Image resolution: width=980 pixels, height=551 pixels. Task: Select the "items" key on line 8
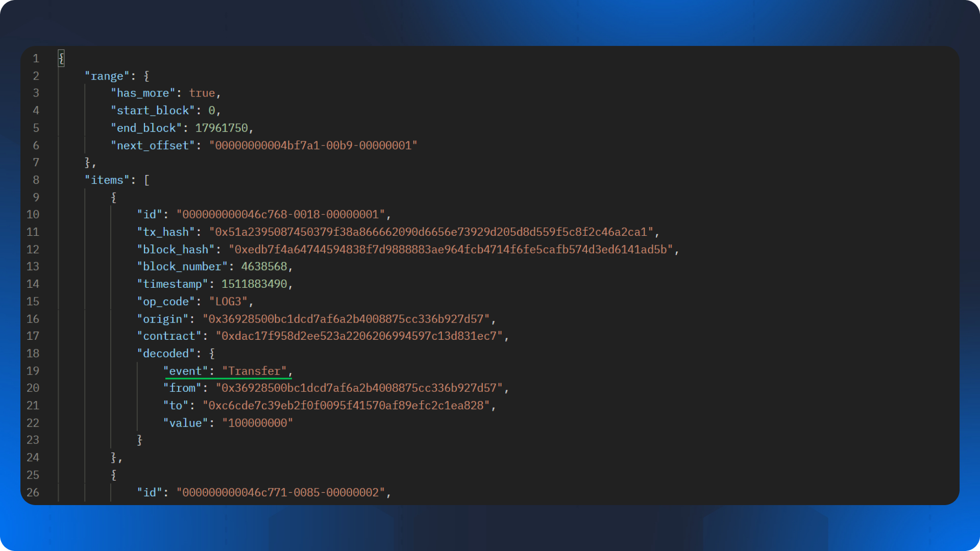pos(107,180)
